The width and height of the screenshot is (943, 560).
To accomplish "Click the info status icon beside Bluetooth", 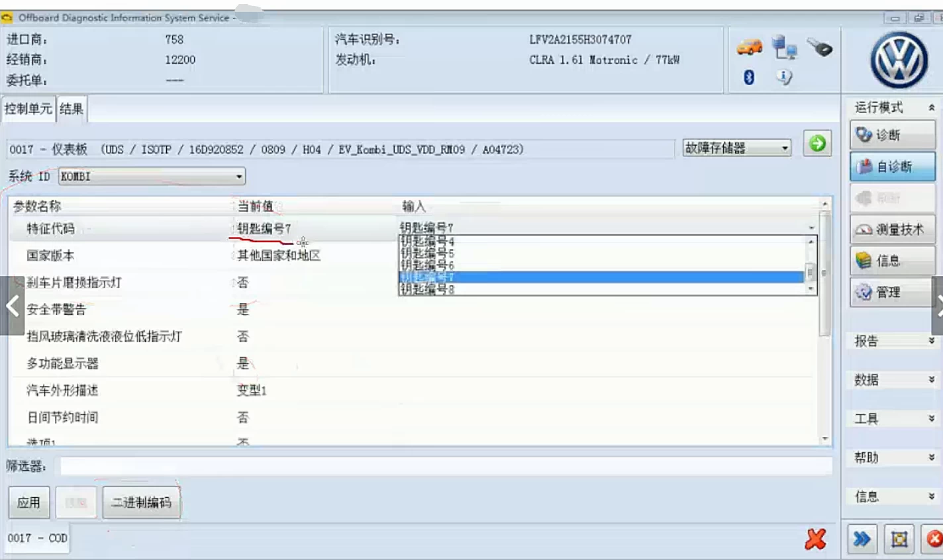I will pos(784,77).
